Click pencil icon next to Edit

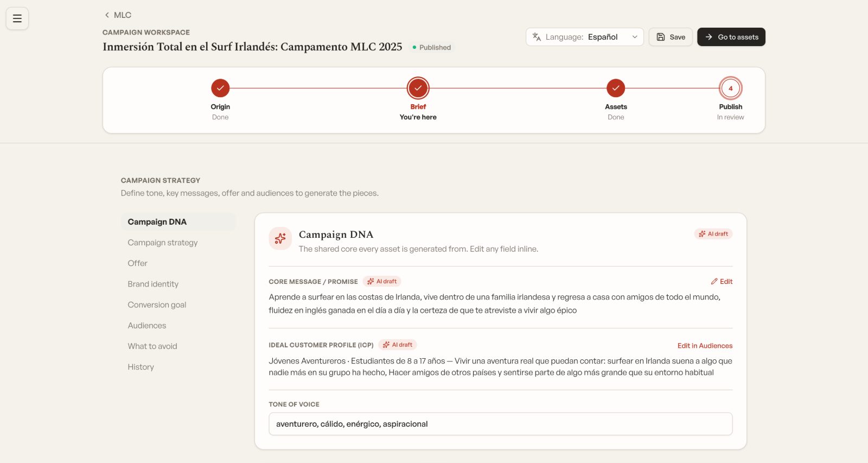point(714,281)
